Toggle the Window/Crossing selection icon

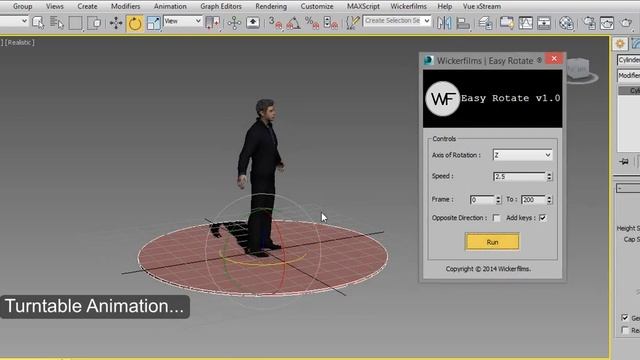point(94,23)
